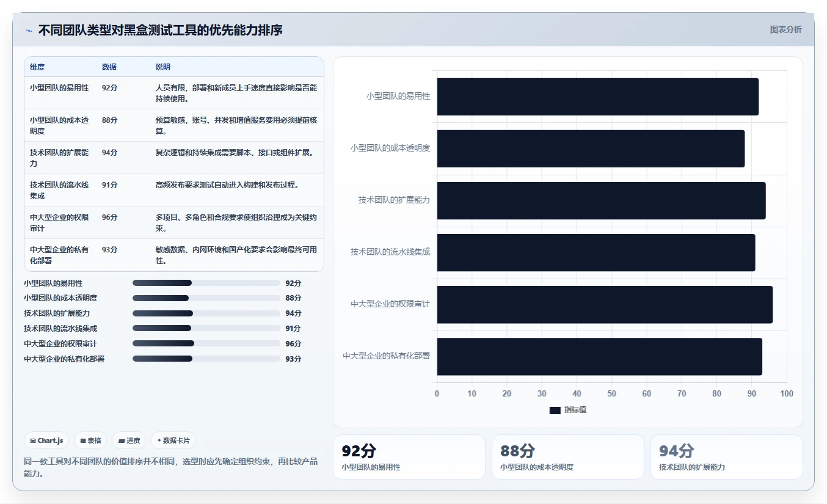The width and height of the screenshot is (827, 504).
Task: Click the 小型团队的成本透明度 chart bar
Action: click(591, 148)
